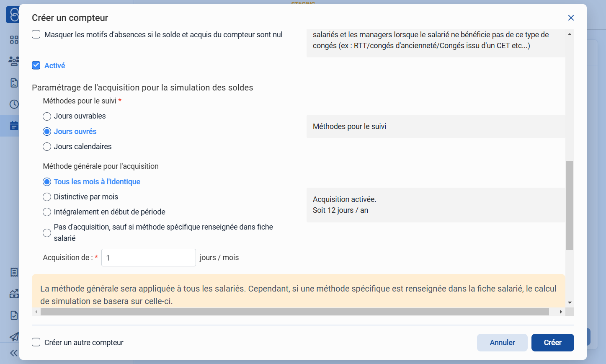
Task: Select Jours ouvrés radio option
Action: coord(47,132)
